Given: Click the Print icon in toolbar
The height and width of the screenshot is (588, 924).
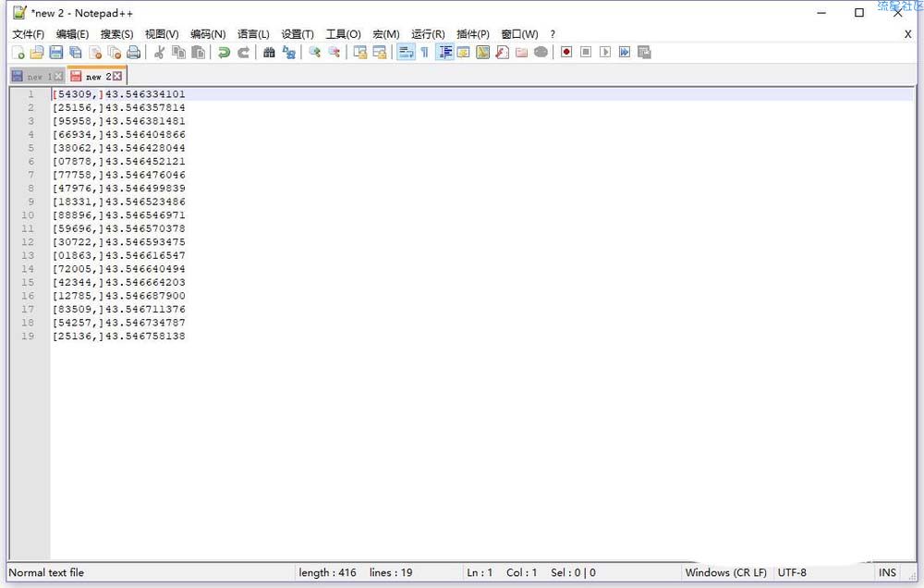Looking at the screenshot, I should click(134, 53).
